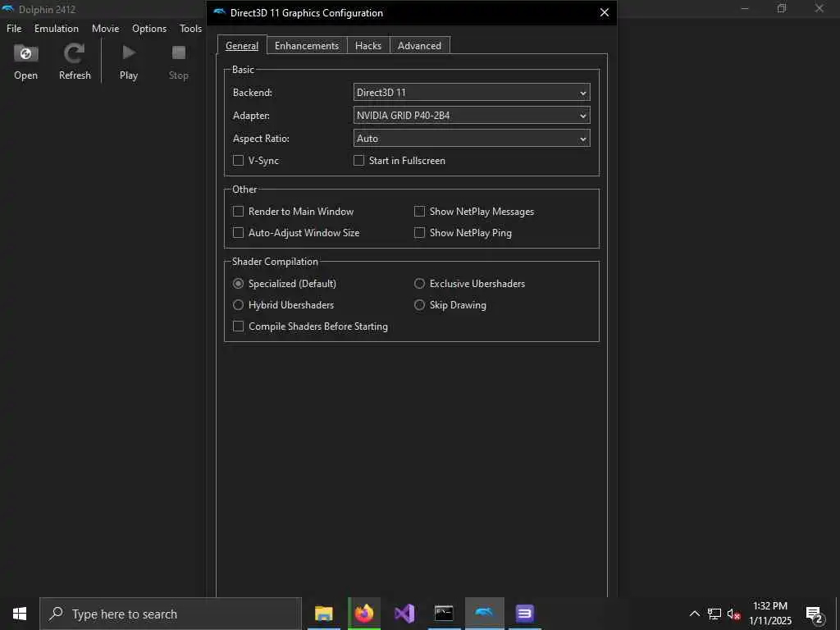Open the network status tray icon

point(714,614)
